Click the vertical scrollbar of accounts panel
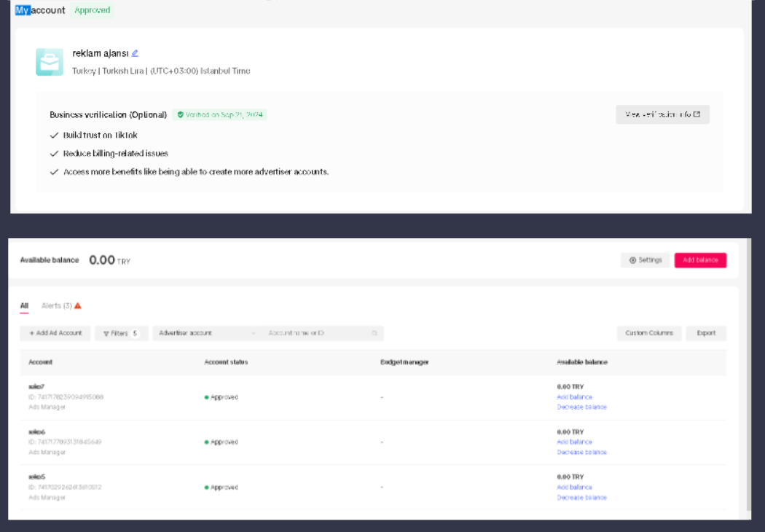 pyautogui.click(x=749, y=376)
